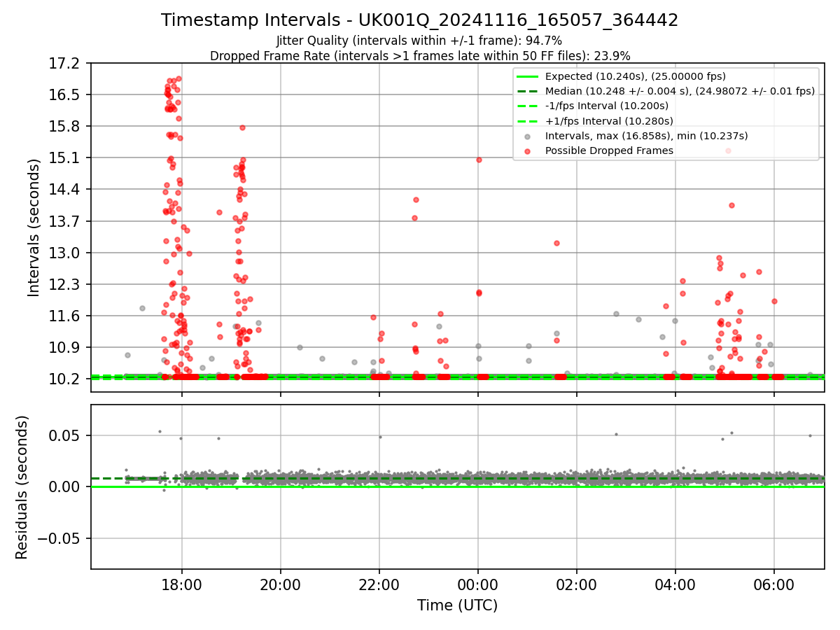Click the dark green dashed line sample for Median legend entry
The width and height of the screenshot is (840, 630).
(x=527, y=92)
